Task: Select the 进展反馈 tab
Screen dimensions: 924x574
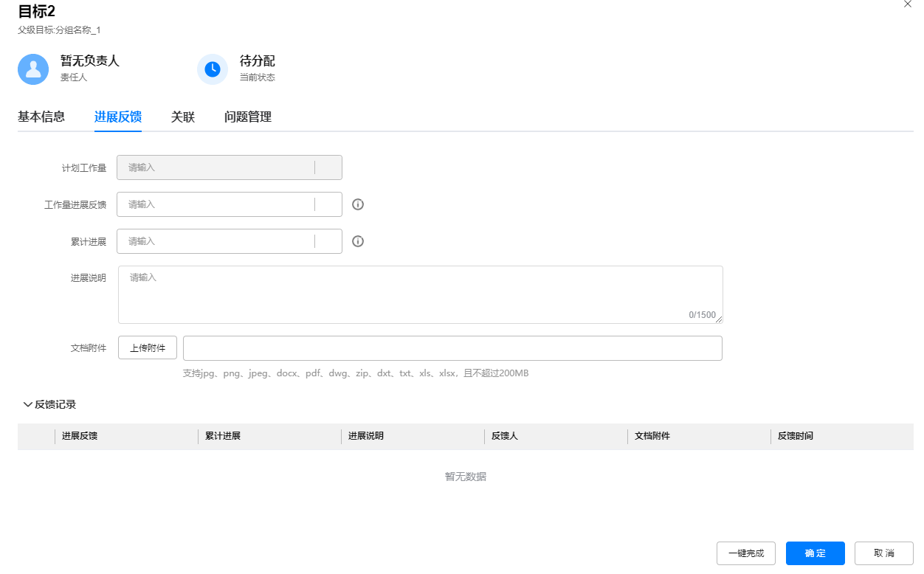Action: [x=118, y=117]
